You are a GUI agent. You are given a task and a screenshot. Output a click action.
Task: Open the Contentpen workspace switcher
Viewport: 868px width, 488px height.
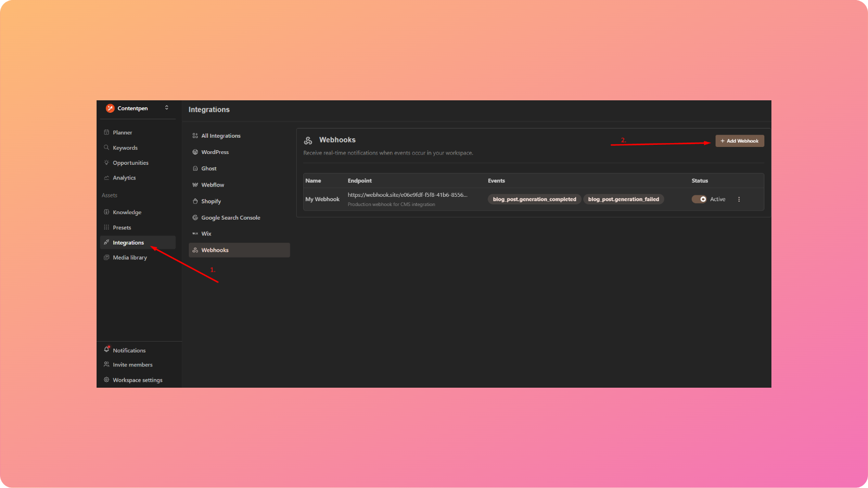(x=137, y=108)
